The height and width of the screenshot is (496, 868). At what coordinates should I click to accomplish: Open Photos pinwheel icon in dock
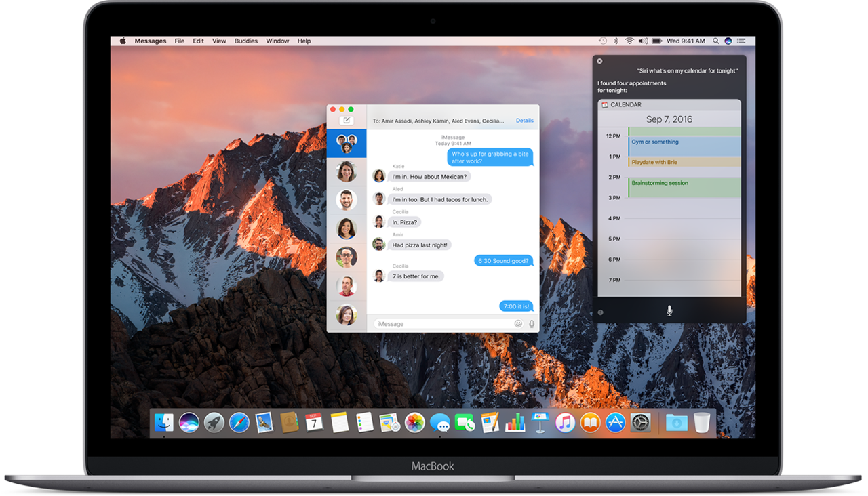(x=414, y=423)
